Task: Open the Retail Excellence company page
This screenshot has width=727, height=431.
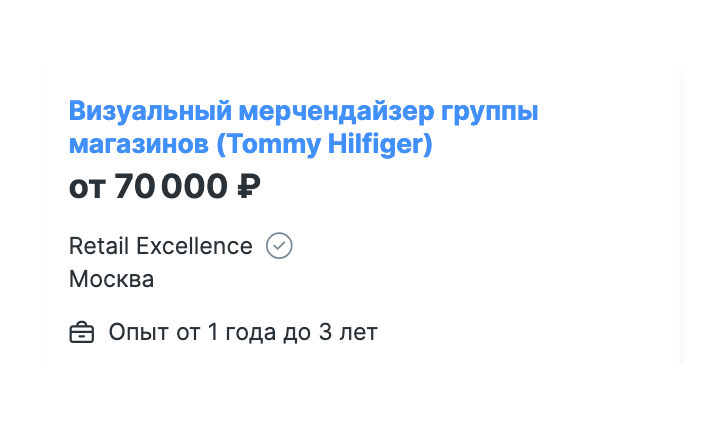Action: tap(160, 246)
